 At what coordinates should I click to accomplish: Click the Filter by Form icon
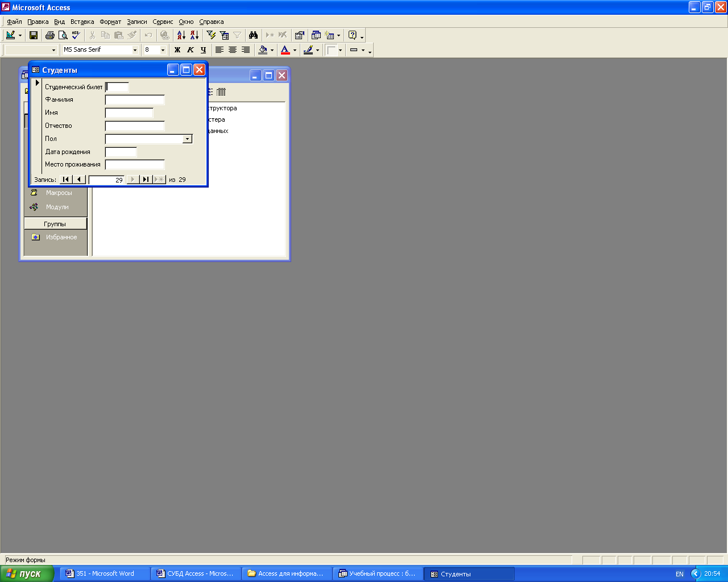[224, 35]
